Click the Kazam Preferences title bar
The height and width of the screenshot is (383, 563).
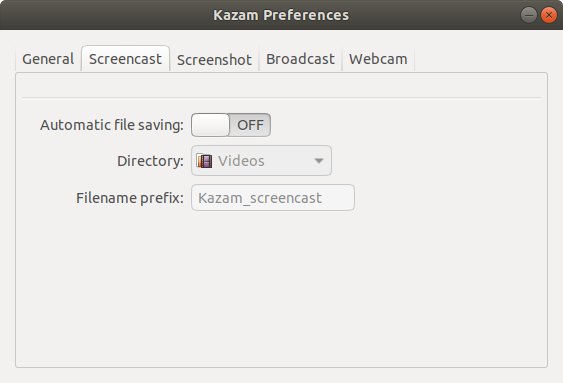pyautogui.click(x=281, y=15)
